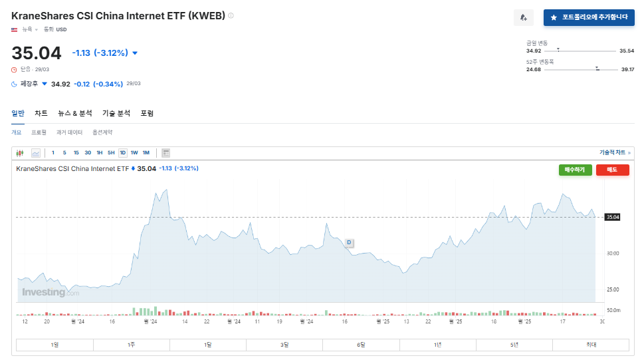Viewport: 644px width, 360px height.
Task: Open the 과거 데이터 sub-tab
Action: click(x=69, y=132)
